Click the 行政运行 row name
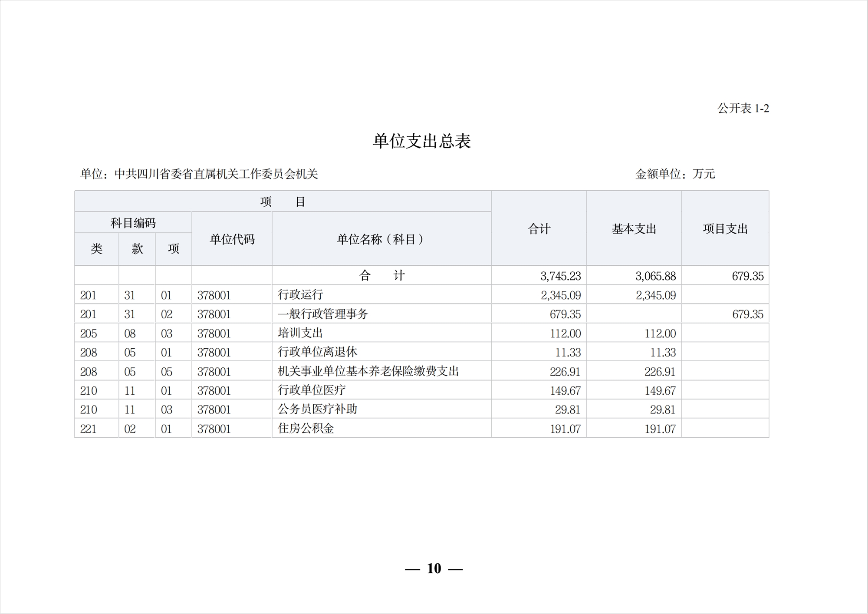This screenshot has width=868, height=614. (x=300, y=295)
